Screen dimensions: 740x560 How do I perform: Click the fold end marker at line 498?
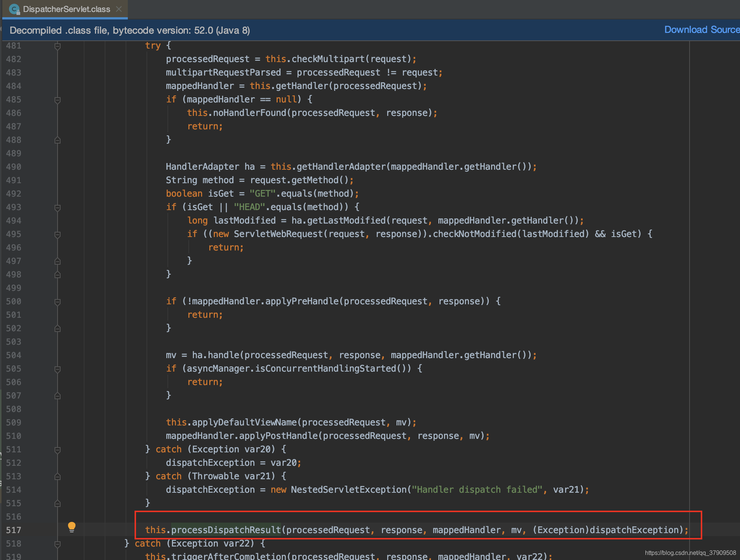[58, 275]
